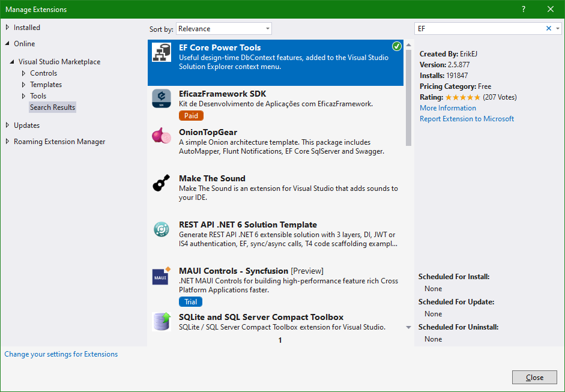Expand the Updates category

tap(7, 125)
